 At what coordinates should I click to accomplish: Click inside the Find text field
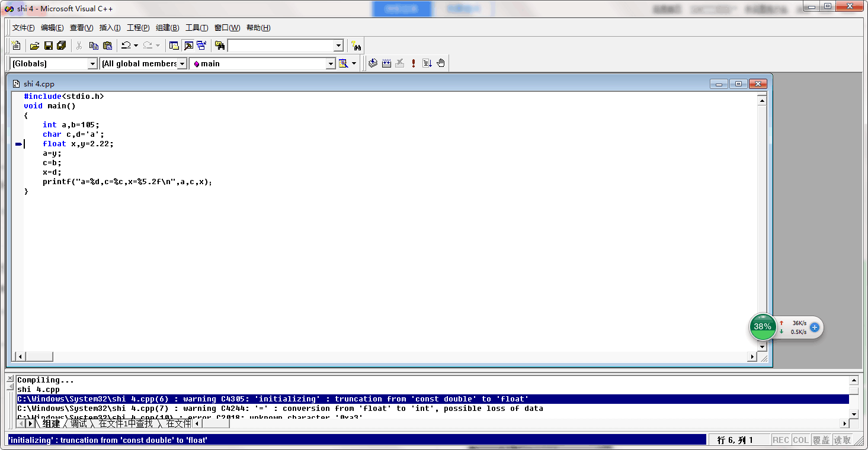click(x=280, y=46)
